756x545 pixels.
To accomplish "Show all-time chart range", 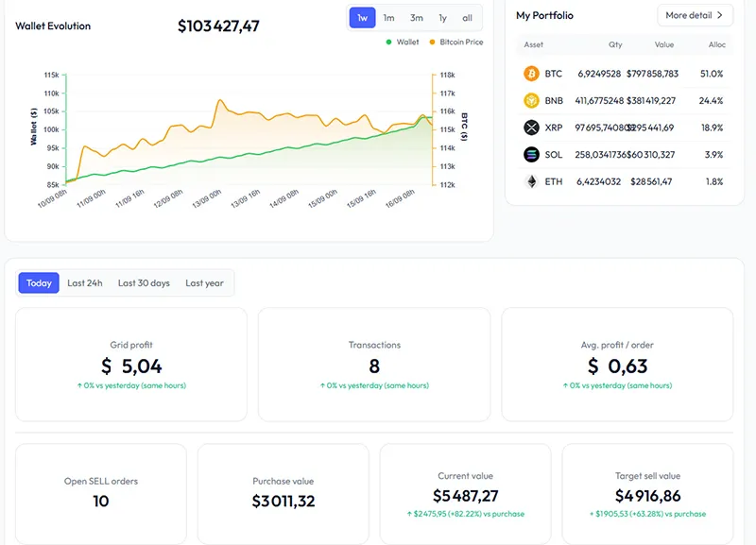I will [x=467, y=18].
